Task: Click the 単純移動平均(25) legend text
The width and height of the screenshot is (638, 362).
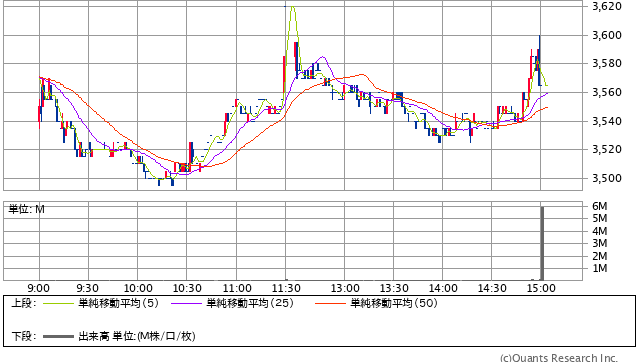Action: pyautogui.click(x=250, y=303)
